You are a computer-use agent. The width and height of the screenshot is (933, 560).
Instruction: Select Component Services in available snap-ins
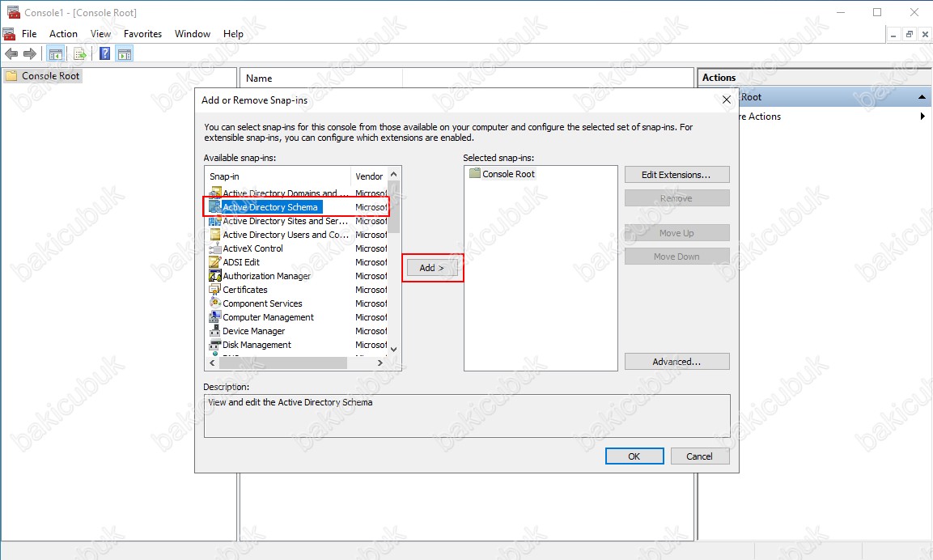point(262,303)
